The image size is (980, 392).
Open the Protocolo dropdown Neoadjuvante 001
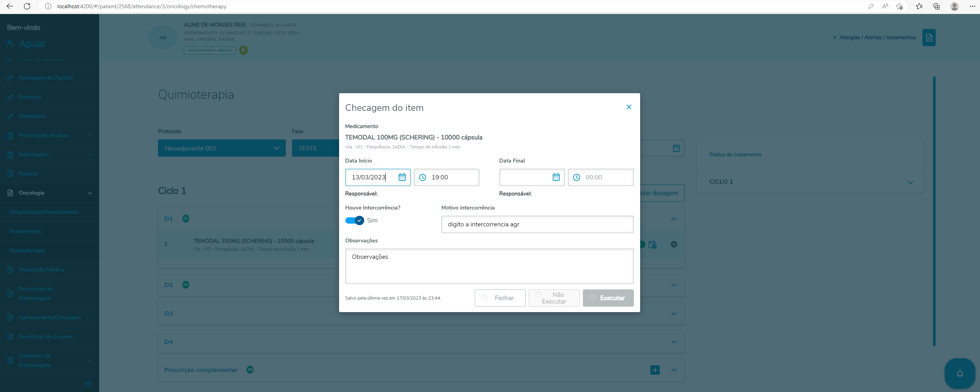(x=222, y=148)
